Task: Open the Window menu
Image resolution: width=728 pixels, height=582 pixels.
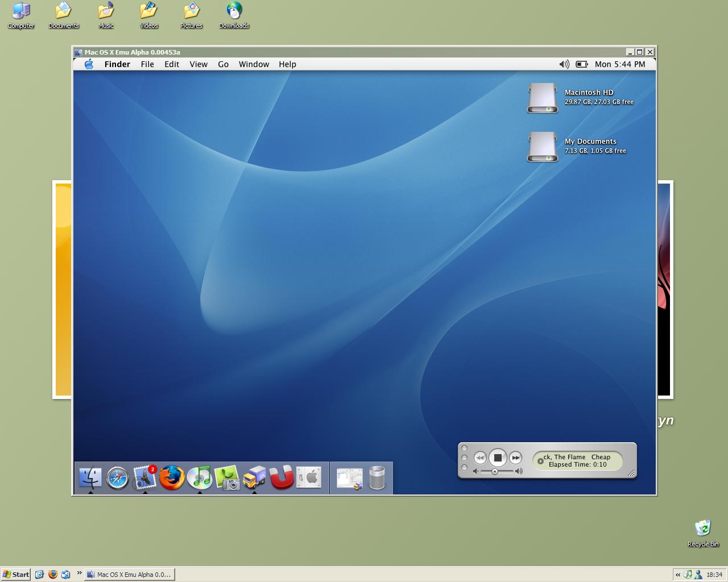Action: pyautogui.click(x=254, y=64)
